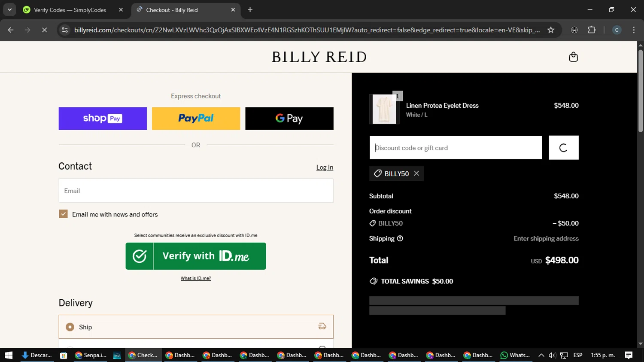Image resolution: width=644 pixels, height=362 pixels.
Task: Open the WhatsApp taskbar item
Action: [515, 355]
